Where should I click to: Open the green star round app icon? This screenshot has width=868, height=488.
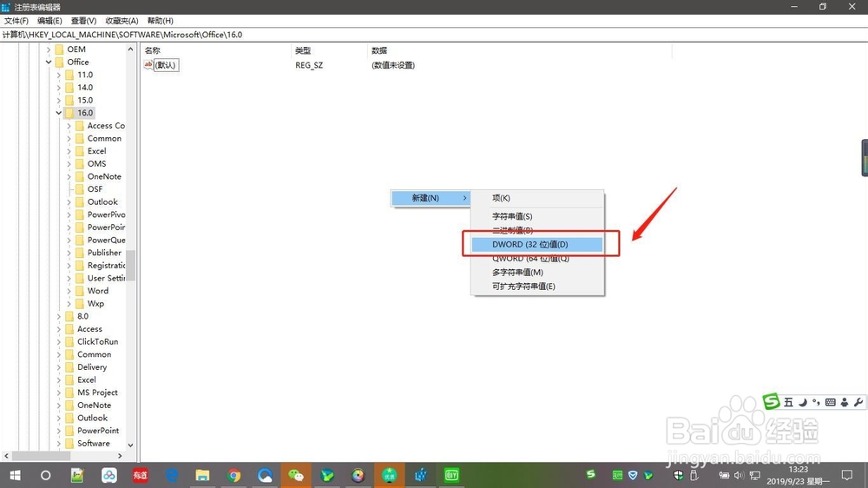click(389, 475)
